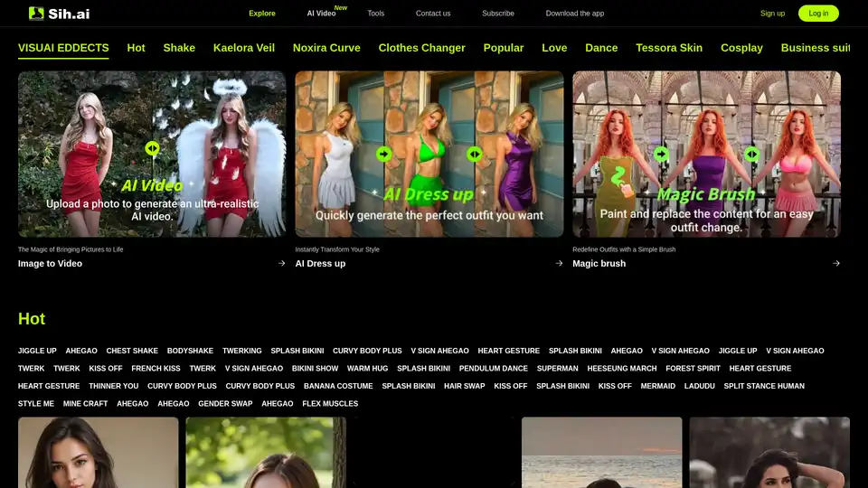The image size is (868, 488).
Task: Switch to the Clothes Changer tab
Action: (421, 48)
